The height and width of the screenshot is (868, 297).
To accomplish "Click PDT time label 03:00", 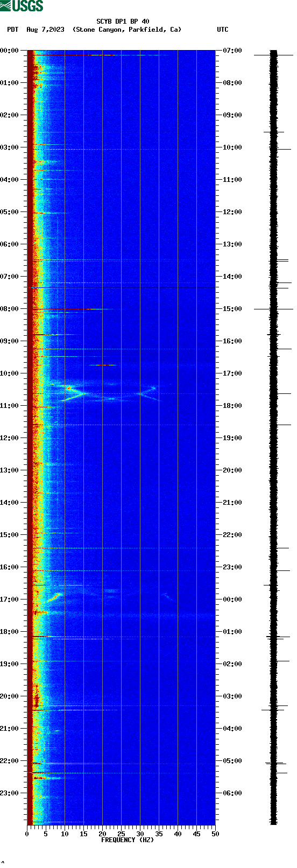I will point(10,147).
